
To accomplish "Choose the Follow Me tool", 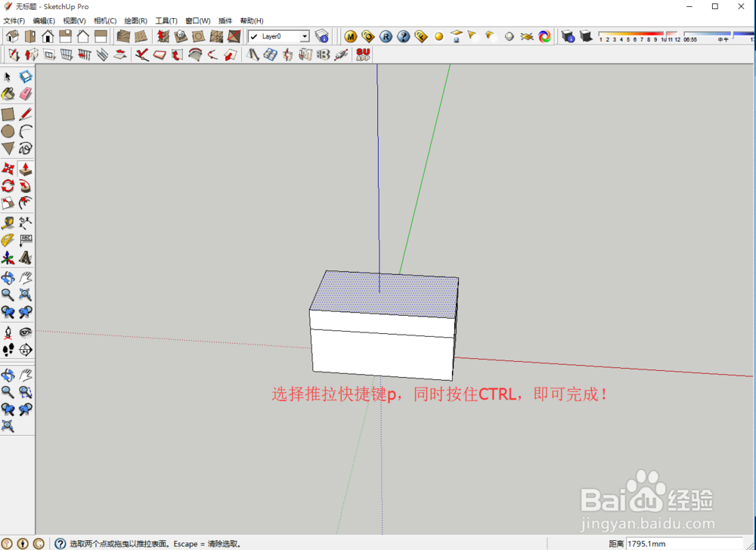I will (x=26, y=185).
